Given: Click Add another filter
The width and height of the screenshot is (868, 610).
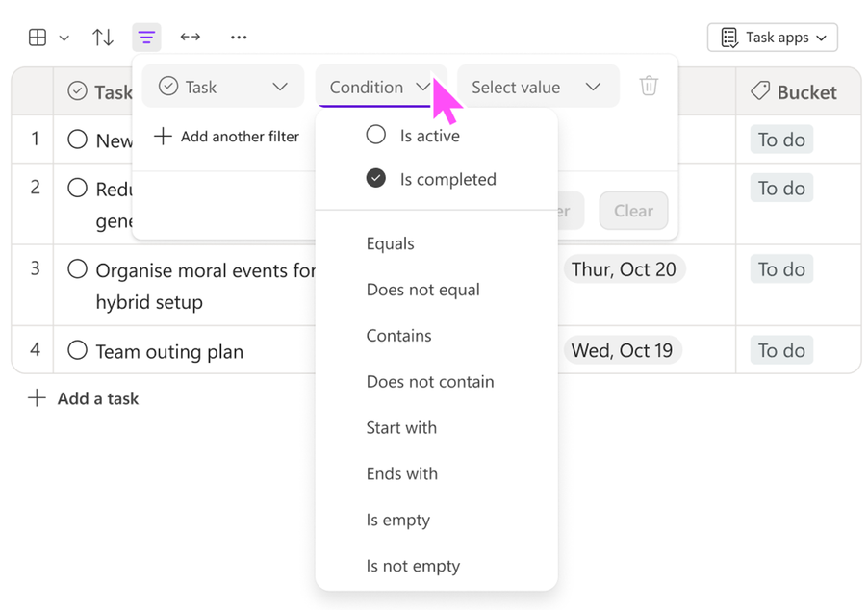Looking at the screenshot, I should click(x=226, y=136).
